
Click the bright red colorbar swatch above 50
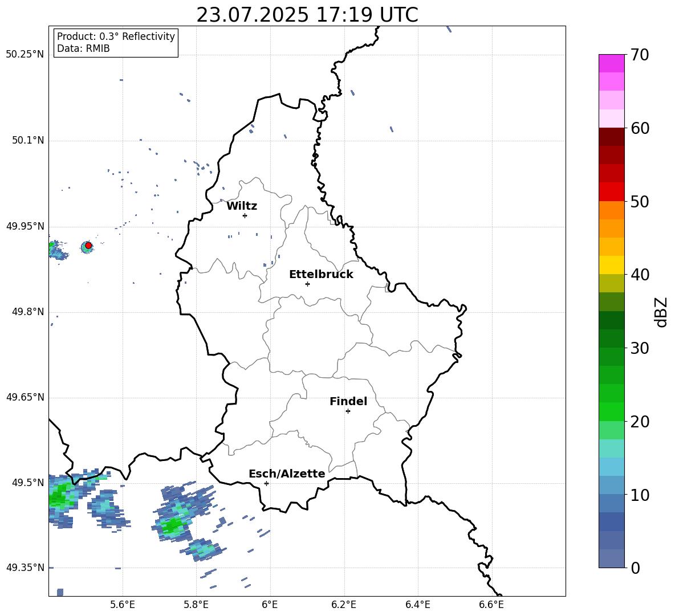[x=611, y=192]
